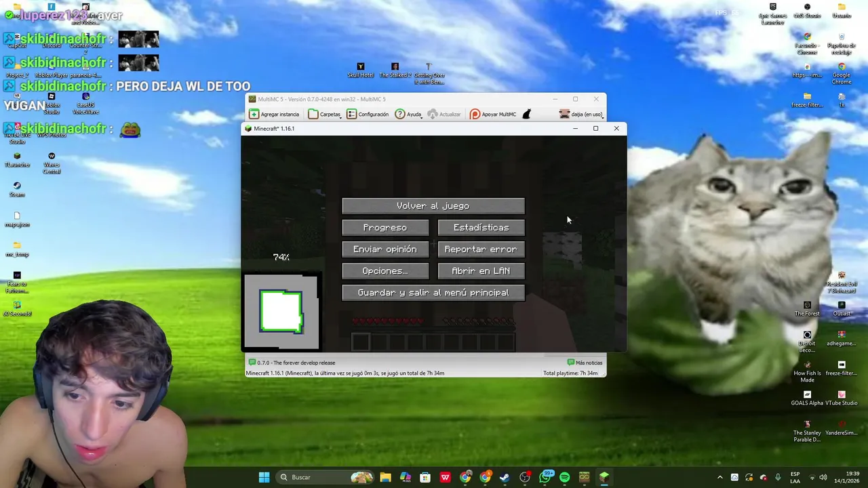Open Estadísticas in pause menu
The height and width of the screenshot is (488, 868).
point(481,227)
